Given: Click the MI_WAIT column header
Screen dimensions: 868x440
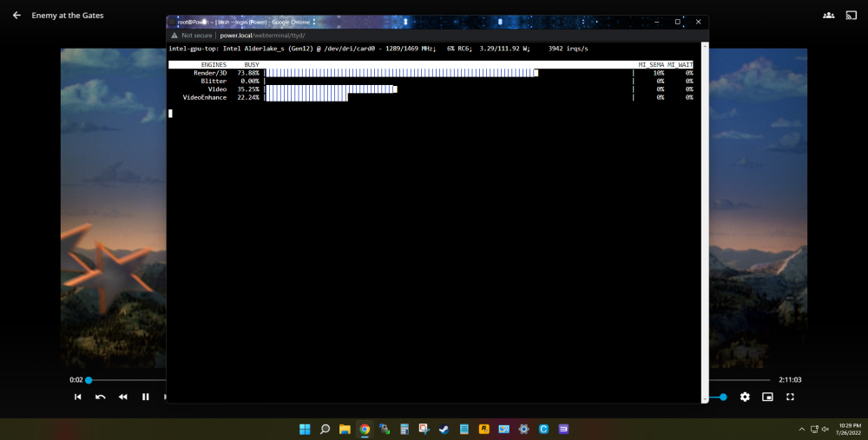Looking at the screenshot, I should (x=680, y=65).
